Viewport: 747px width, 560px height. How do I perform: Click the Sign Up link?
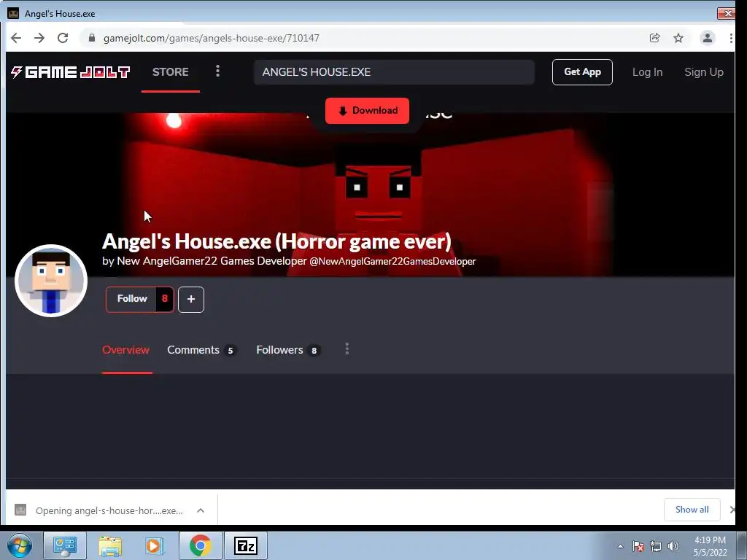point(704,72)
